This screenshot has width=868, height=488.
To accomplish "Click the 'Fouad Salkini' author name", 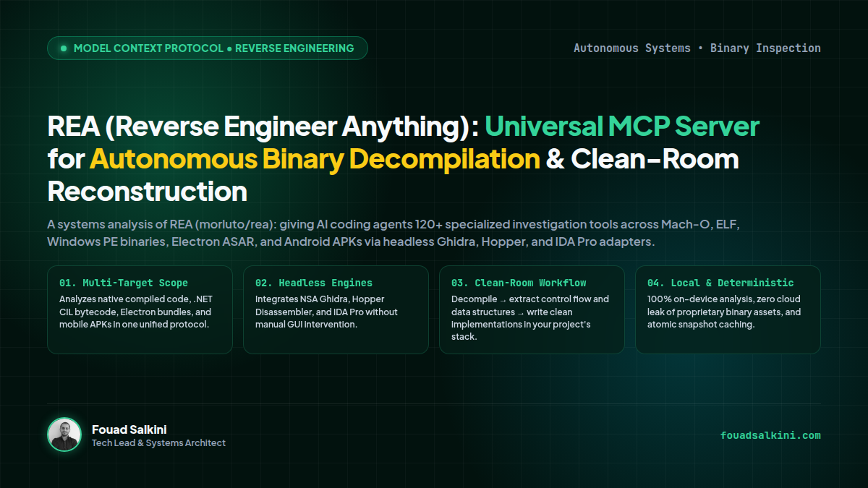I will tap(129, 429).
